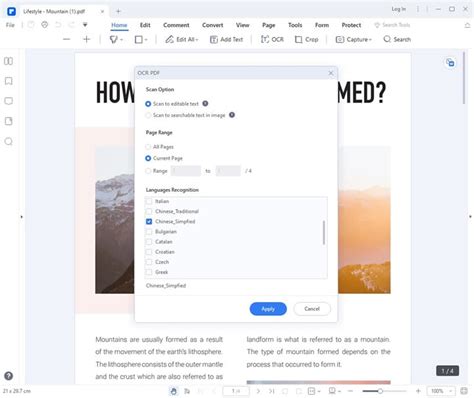
Task: Check the Greek language checkbox
Action: coord(149,272)
